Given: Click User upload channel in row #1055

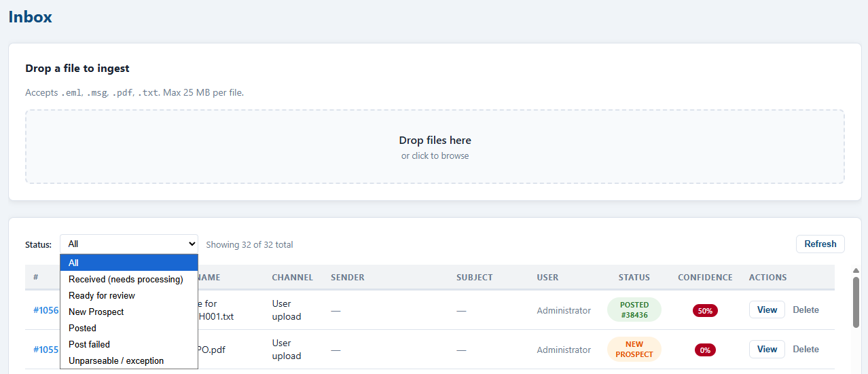Looking at the screenshot, I should coord(287,350).
